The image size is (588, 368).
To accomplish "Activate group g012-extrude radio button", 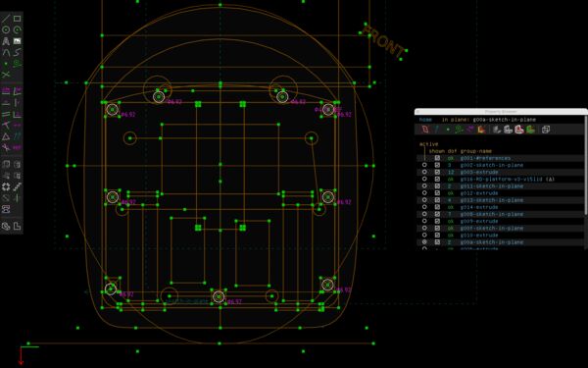I will (424, 193).
